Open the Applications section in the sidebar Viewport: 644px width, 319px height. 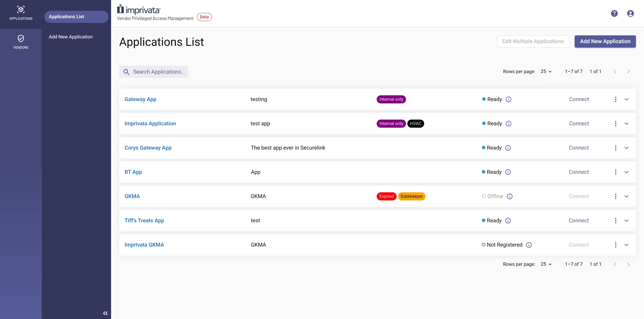[21, 13]
